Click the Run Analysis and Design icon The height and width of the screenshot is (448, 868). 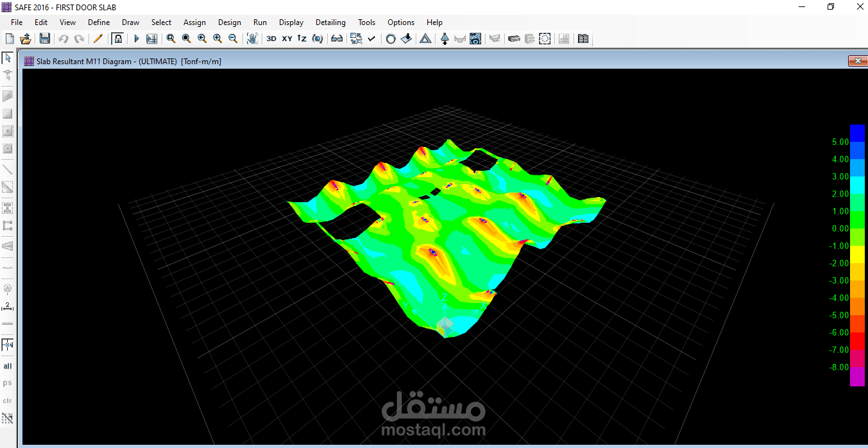[151, 39]
